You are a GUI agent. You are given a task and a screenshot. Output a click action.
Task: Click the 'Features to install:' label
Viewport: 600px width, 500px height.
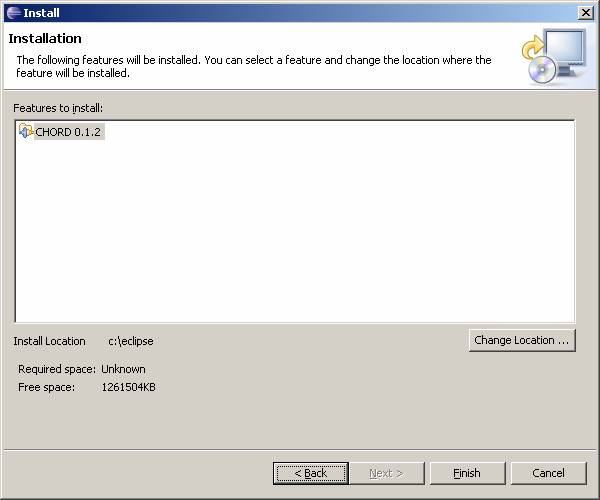point(59,107)
